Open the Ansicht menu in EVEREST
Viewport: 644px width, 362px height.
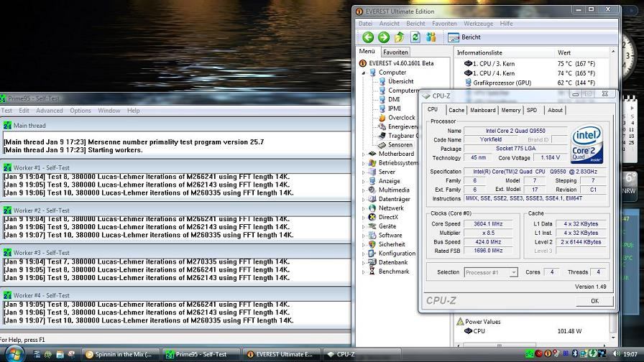coord(389,24)
